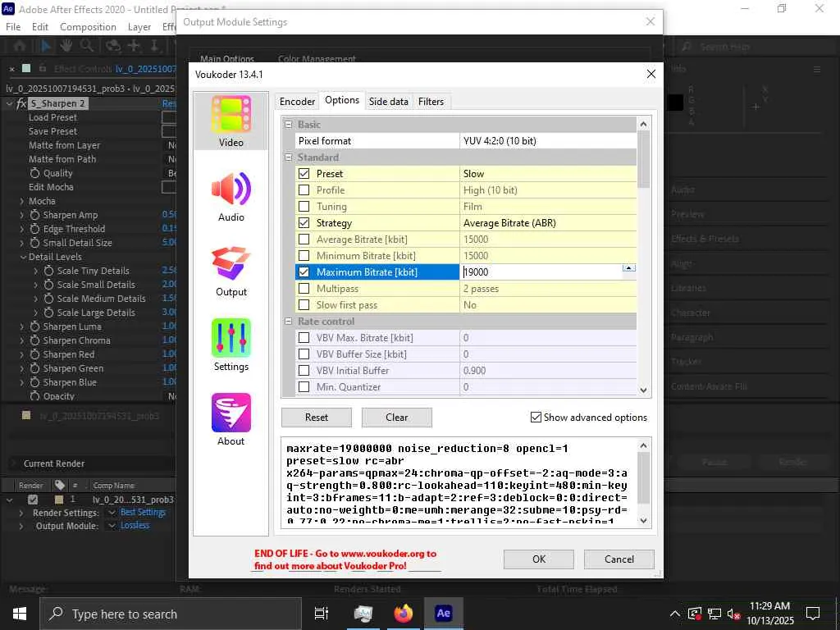This screenshot has height=630, width=840.
Task: Open the File menu in After Effects
Action: pos(13,27)
